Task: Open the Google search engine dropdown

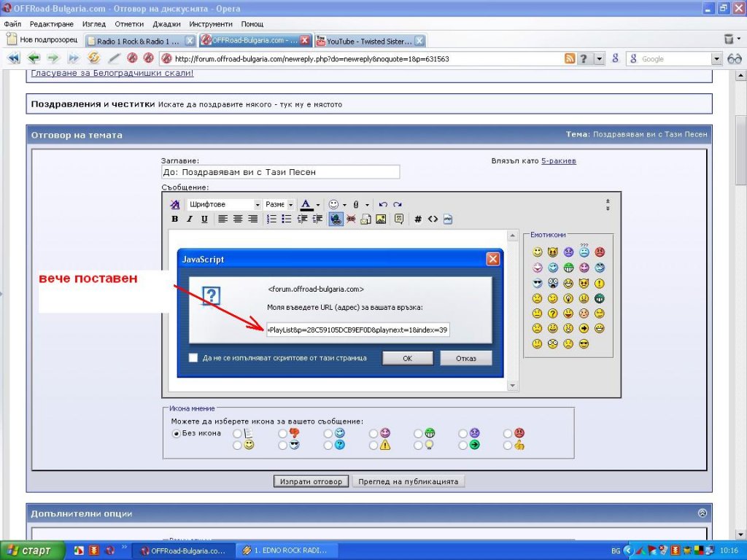Action: [717, 58]
